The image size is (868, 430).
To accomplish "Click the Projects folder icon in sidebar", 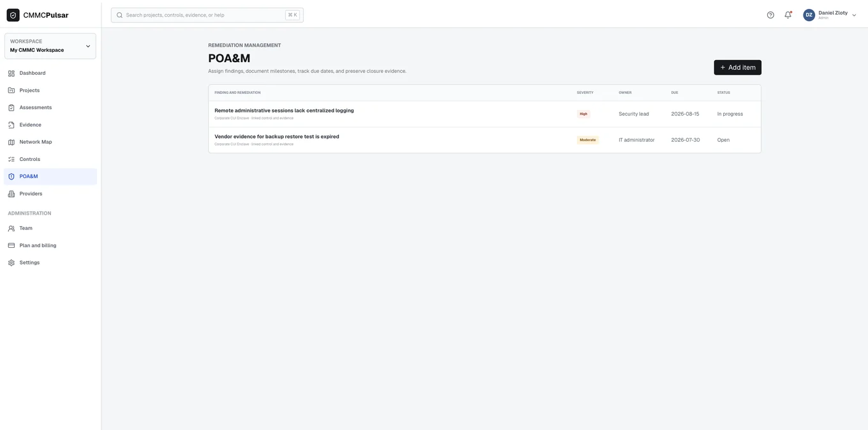I will [x=11, y=91].
